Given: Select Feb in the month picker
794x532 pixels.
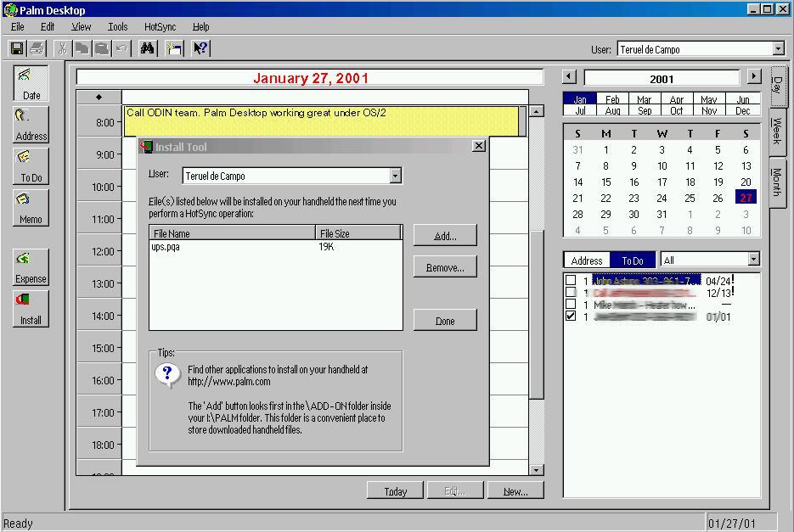Looking at the screenshot, I should pos(613,99).
